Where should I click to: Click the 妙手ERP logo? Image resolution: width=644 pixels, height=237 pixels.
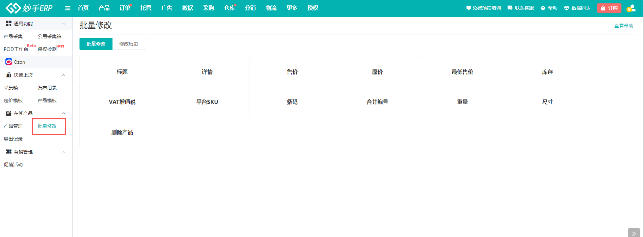29,8
